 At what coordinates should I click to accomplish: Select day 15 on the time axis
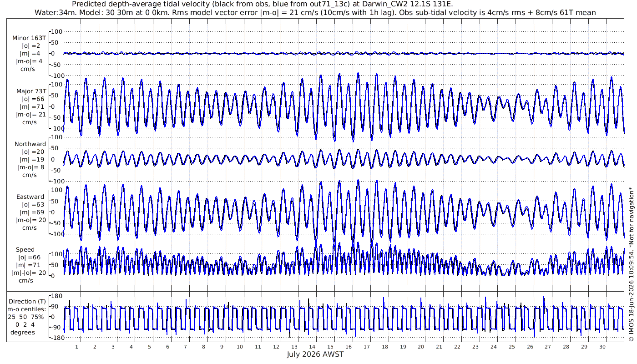click(x=330, y=347)
